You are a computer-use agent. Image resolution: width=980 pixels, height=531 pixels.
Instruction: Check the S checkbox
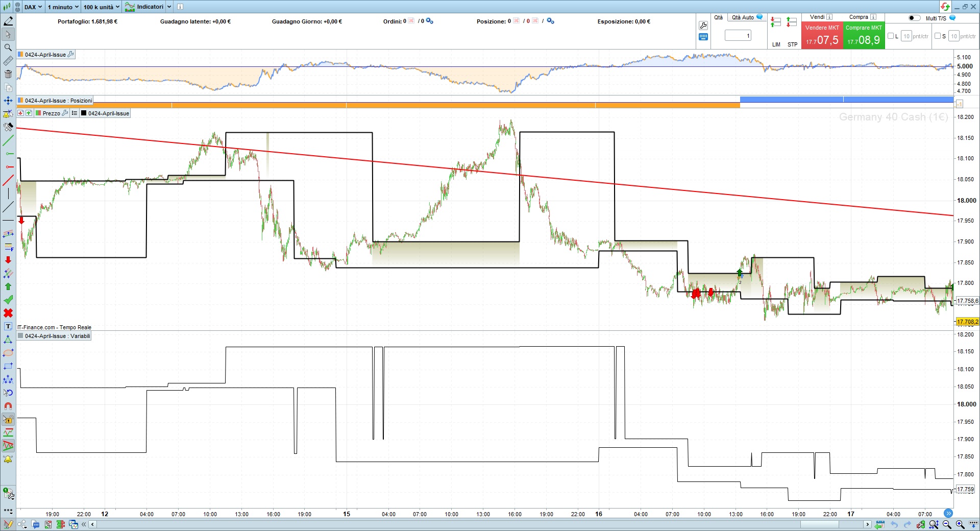click(x=938, y=36)
